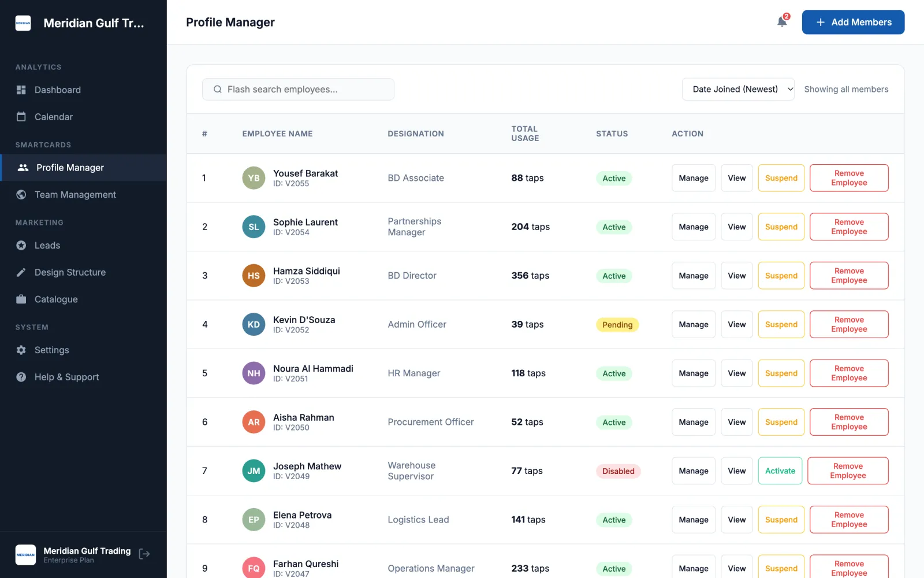Open the notifications bell
This screenshot has height=578, width=924.
(782, 22)
